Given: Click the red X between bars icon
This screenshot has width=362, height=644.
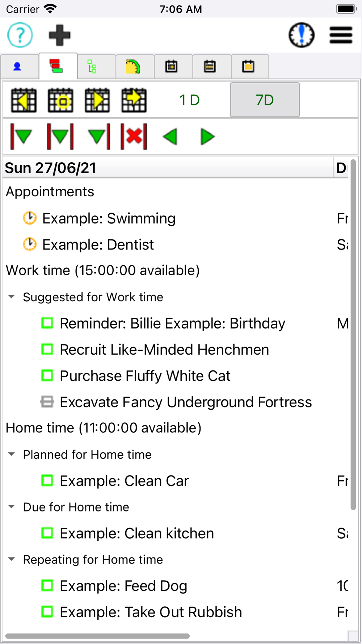Looking at the screenshot, I should (134, 137).
